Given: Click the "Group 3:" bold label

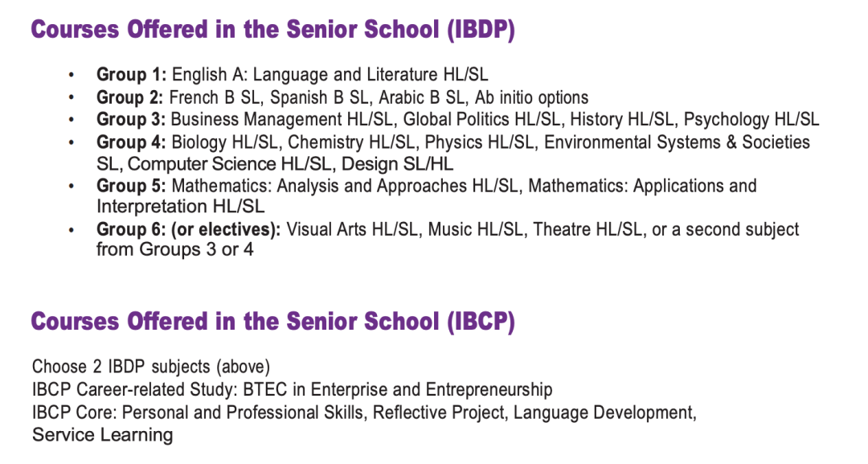Looking at the screenshot, I should [x=132, y=120].
